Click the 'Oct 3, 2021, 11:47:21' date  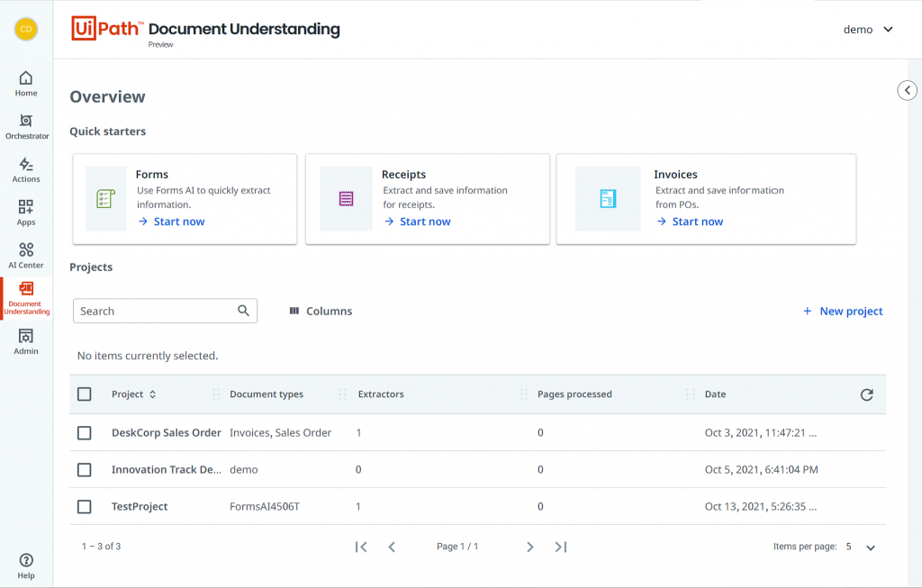pos(761,433)
